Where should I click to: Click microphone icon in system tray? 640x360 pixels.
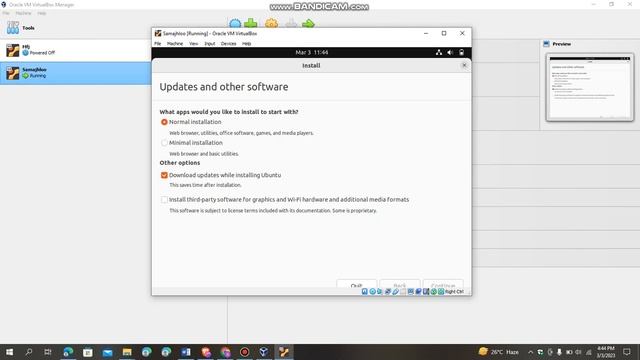point(559,352)
